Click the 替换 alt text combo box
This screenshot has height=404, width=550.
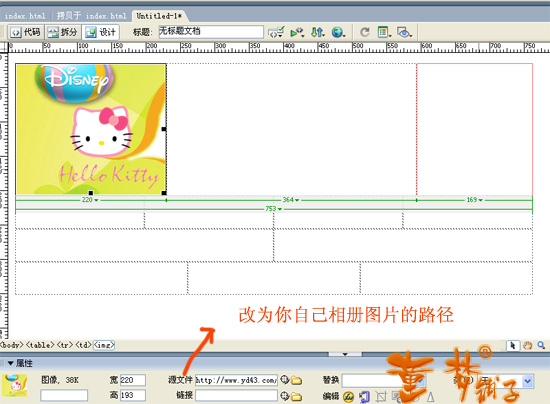click(384, 381)
